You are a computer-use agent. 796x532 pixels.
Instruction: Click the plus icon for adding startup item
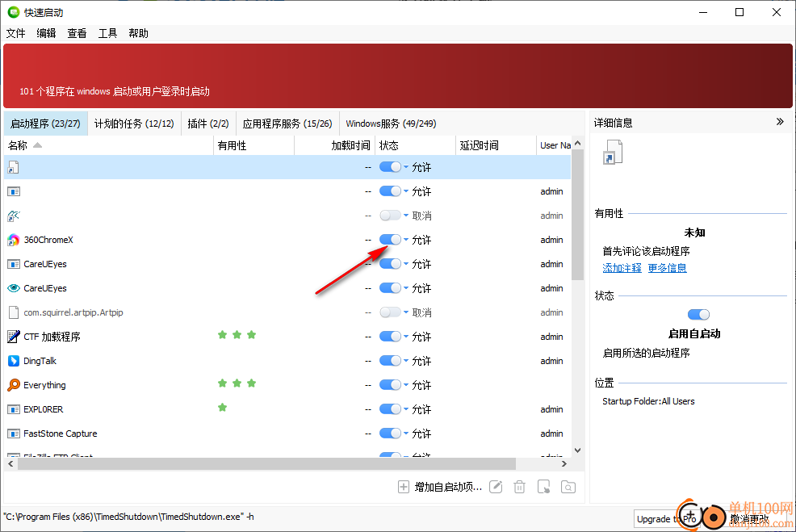coord(404,488)
